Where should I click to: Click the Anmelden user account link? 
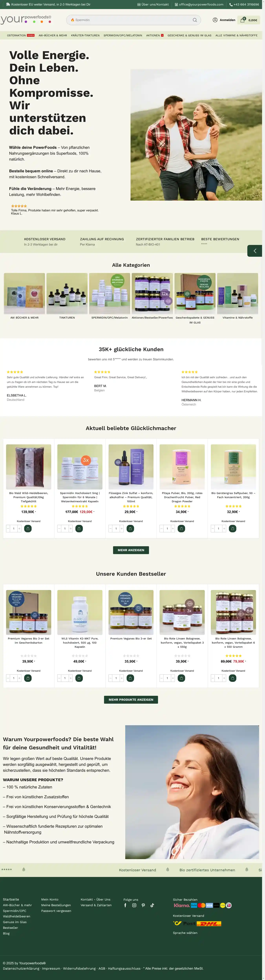coord(224,20)
